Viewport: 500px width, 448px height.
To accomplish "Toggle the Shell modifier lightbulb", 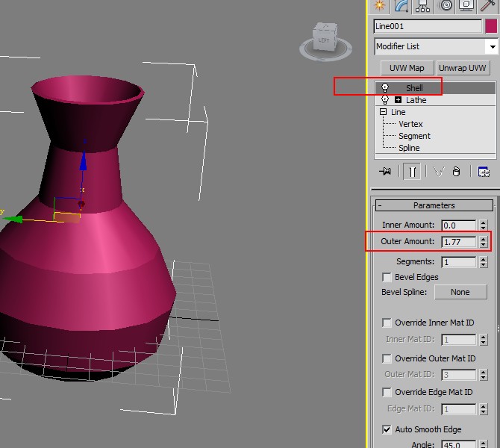I will coord(385,88).
